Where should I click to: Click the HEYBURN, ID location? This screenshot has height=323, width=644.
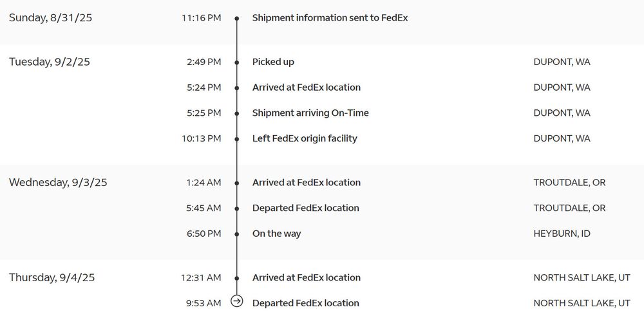[562, 234]
